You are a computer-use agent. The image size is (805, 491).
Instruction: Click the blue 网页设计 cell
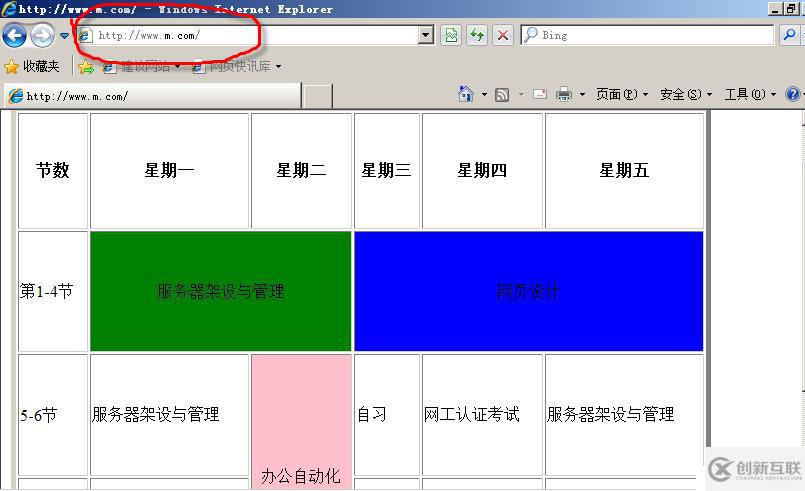click(x=529, y=291)
